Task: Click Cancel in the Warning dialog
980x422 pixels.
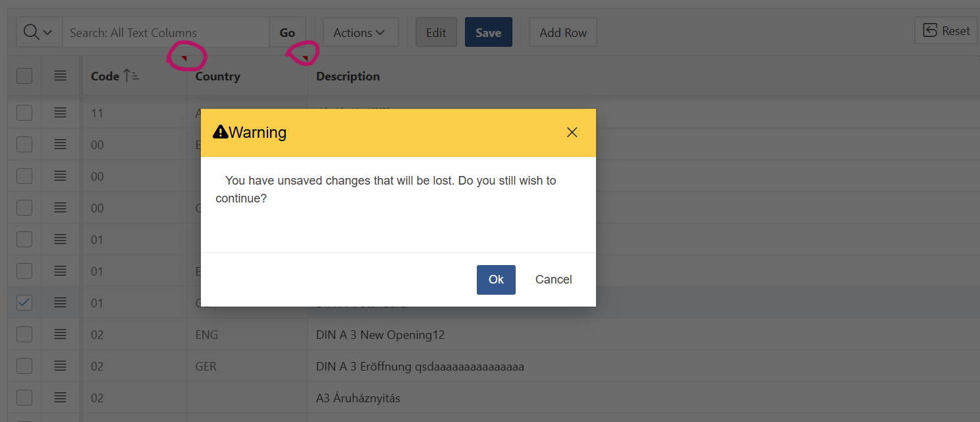Action: click(x=553, y=280)
